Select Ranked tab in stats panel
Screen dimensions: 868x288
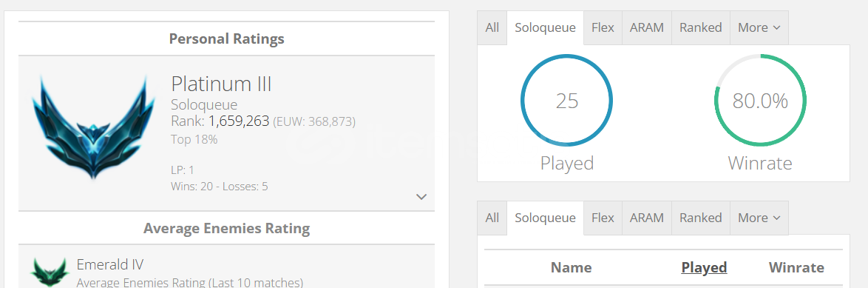tap(701, 27)
